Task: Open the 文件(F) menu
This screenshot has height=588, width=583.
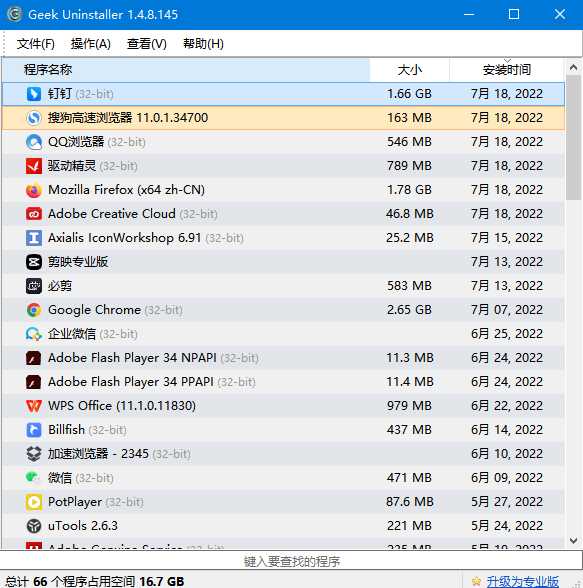Action: (x=36, y=44)
